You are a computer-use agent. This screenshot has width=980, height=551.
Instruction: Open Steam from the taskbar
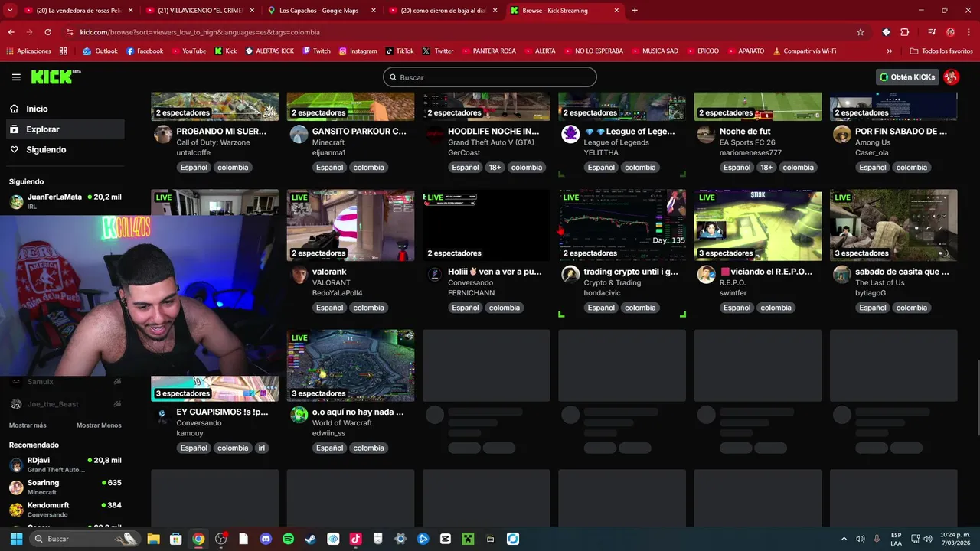310,539
